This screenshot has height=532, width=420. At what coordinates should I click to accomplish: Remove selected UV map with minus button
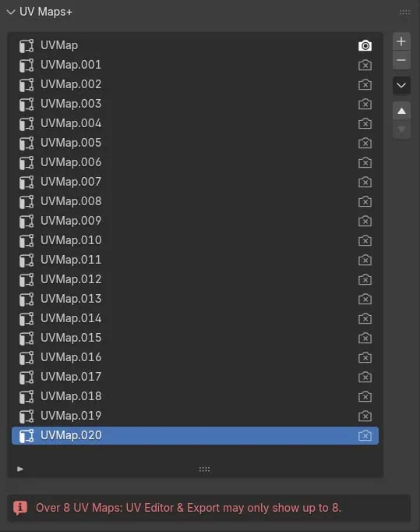click(401, 60)
